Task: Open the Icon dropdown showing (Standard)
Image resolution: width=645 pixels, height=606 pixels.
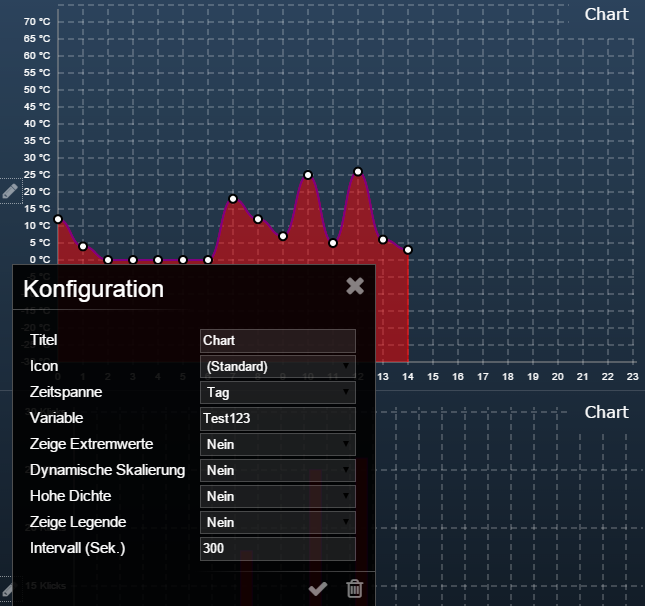Action: (278, 366)
